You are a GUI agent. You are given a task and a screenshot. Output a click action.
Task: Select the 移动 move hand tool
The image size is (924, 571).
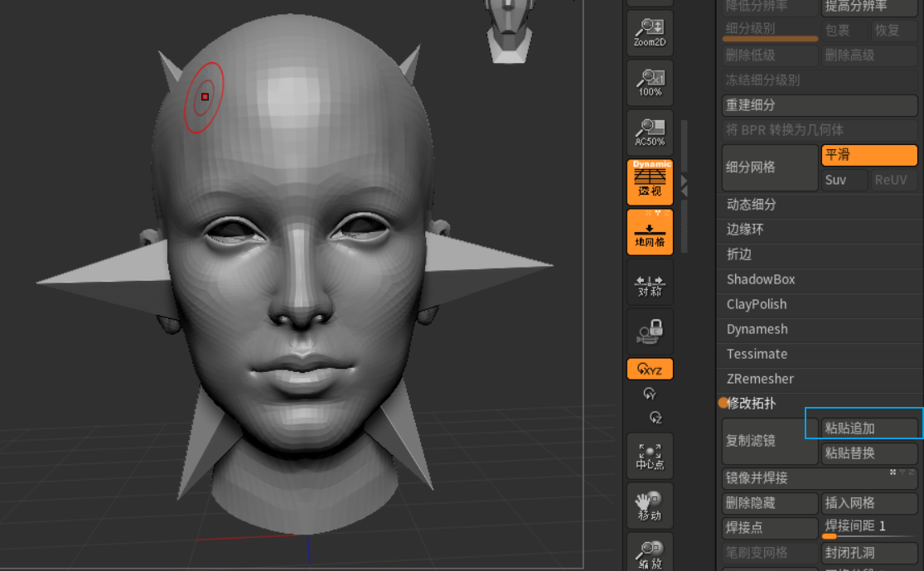pyautogui.click(x=650, y=506)
